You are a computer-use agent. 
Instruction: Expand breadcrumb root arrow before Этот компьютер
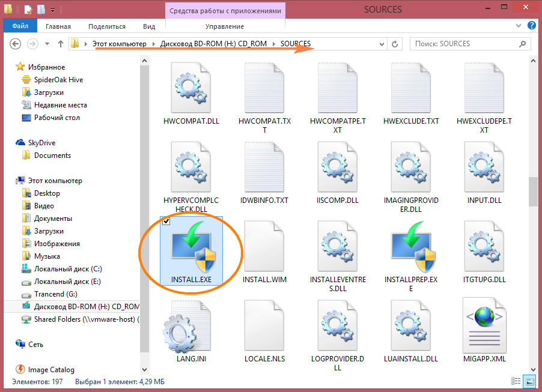pyautogui.click(x=86, y=44)
